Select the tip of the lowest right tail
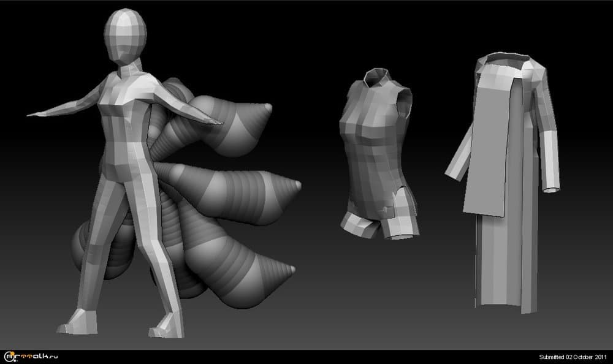This screenshot has width=613, height=364. [x=290, y=269]
